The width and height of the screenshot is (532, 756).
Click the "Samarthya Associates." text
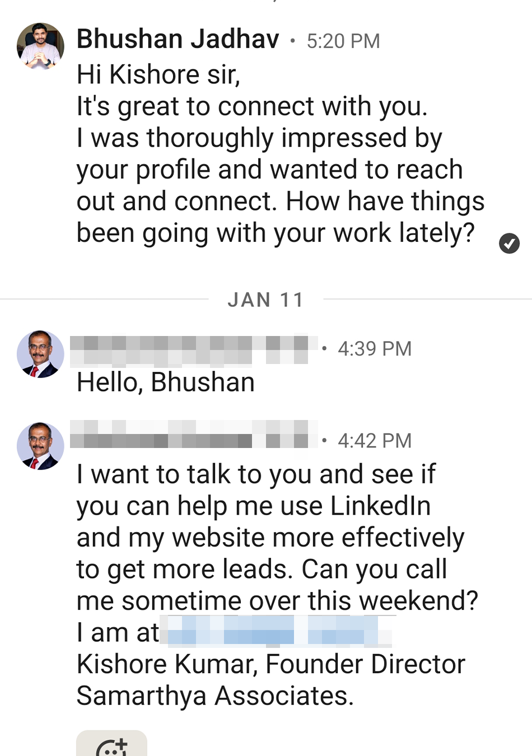click(x=215, y=696)
